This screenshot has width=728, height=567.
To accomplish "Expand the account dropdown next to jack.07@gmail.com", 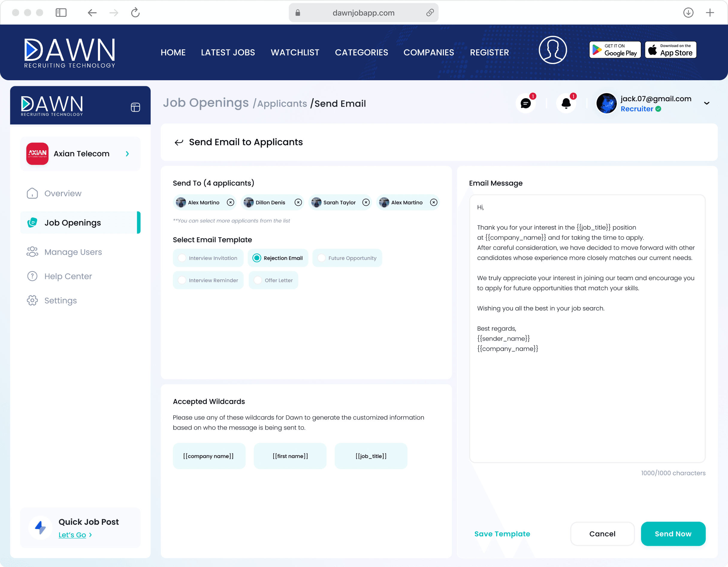I will tap(707, 103).
